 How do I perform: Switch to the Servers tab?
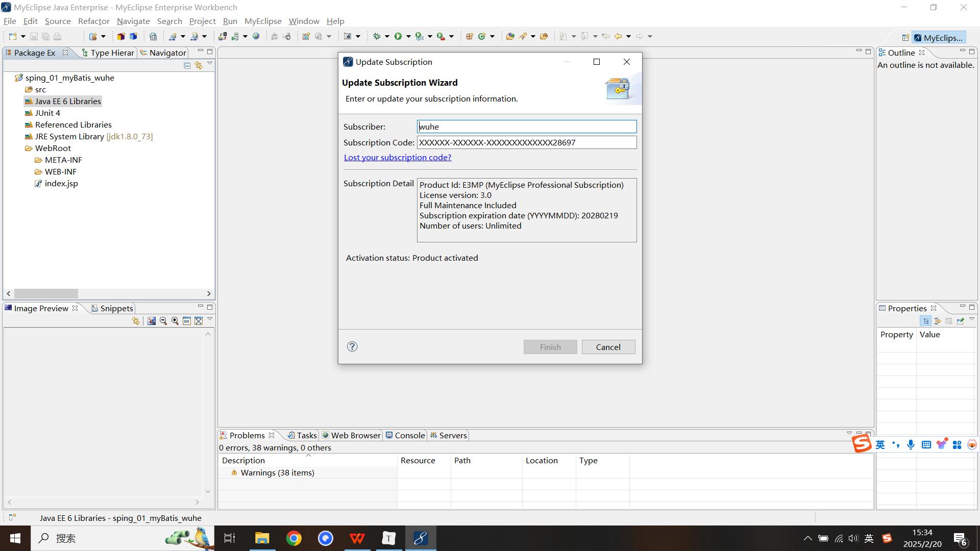pyautogui.click(x=448, y=435)
